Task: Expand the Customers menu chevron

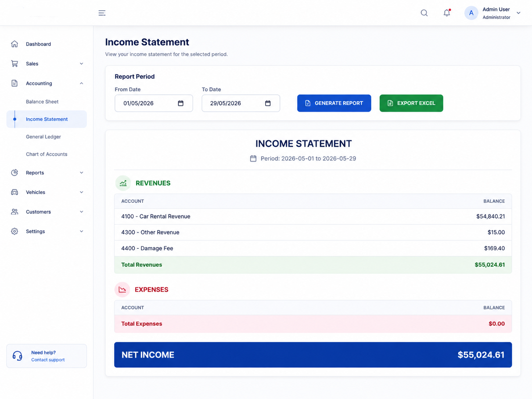Action: [82, 212]
